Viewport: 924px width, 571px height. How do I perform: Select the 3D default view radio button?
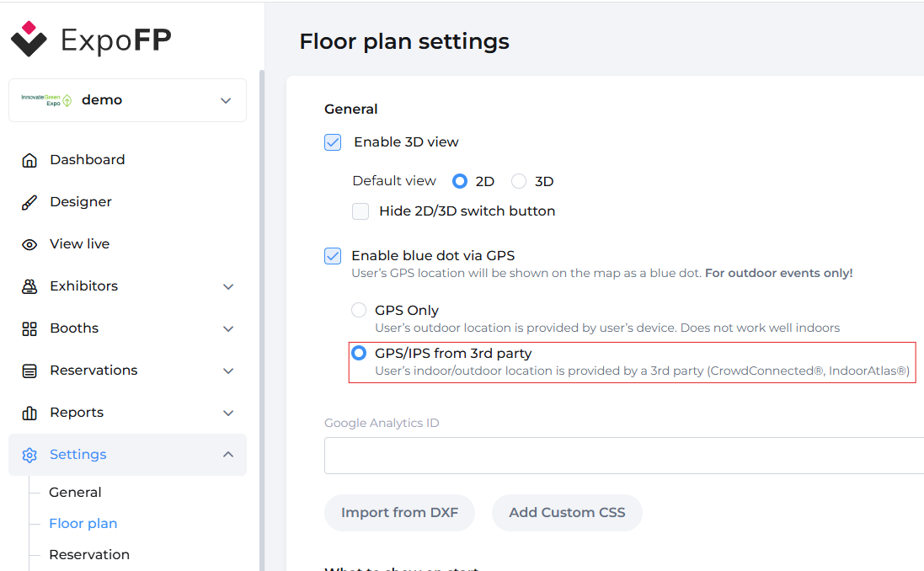[x=519, y=181]
